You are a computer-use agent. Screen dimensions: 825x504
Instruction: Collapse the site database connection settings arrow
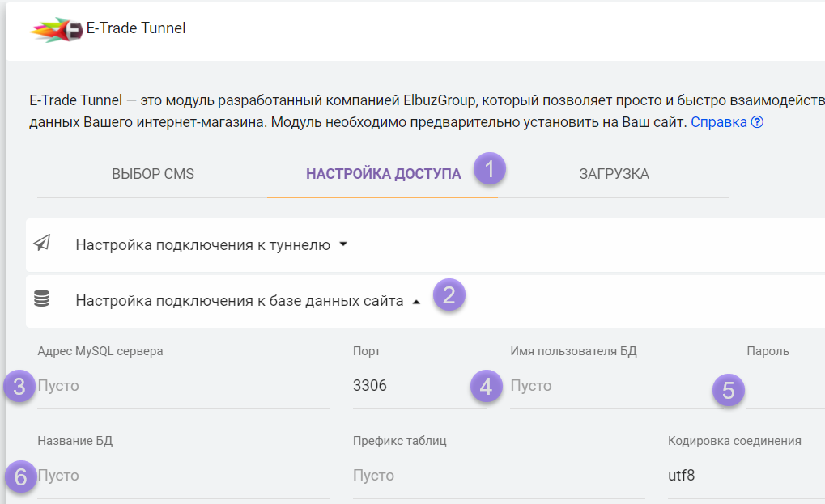(x=416, y=302)
